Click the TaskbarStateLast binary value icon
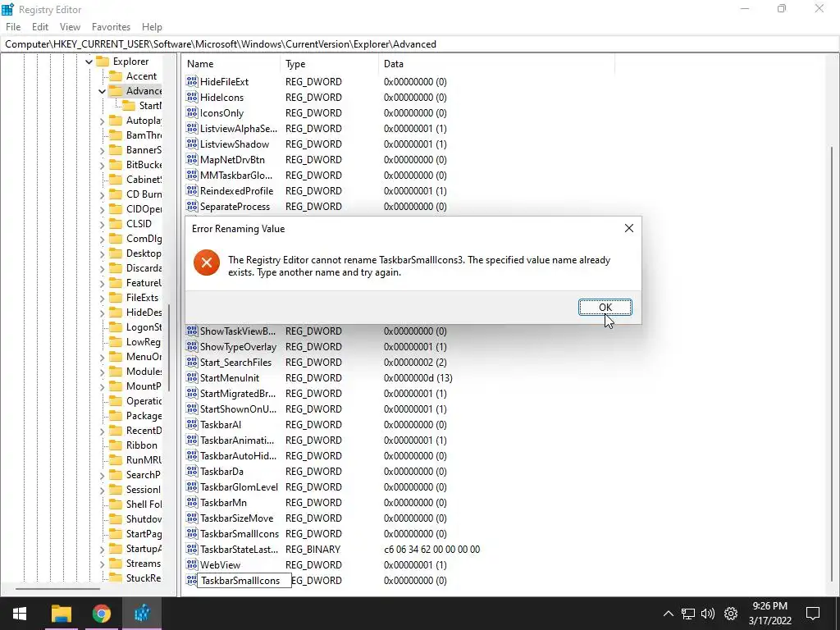Screen dimensions: 840x630 (192, 549)
